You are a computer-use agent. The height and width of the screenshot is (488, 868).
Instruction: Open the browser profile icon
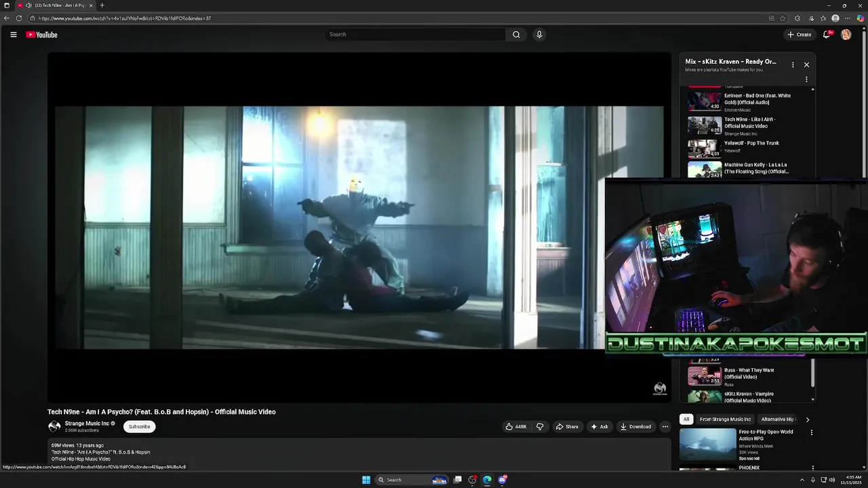click(x=835, y=18)
